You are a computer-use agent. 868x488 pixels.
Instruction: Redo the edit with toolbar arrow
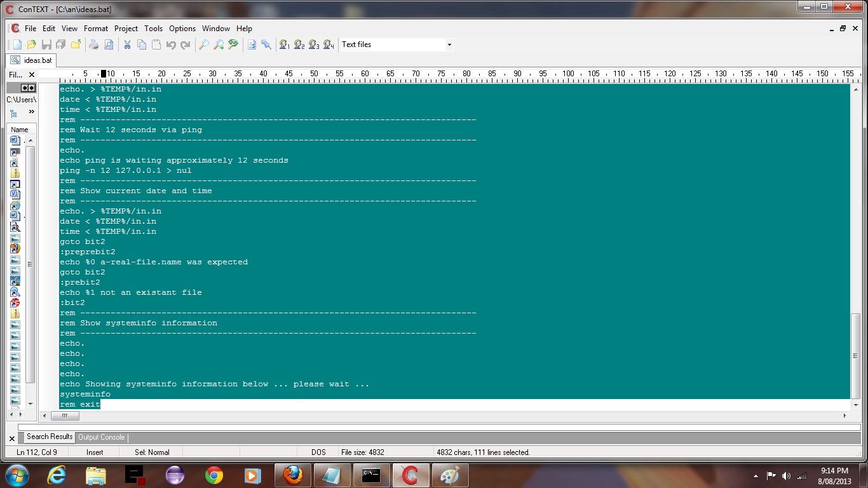(186, 44)
